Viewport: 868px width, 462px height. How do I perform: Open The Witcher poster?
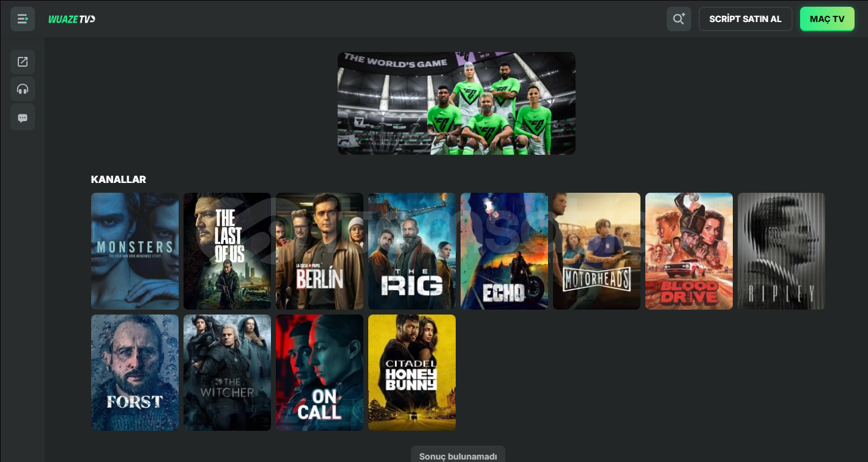tap(227, 373)
